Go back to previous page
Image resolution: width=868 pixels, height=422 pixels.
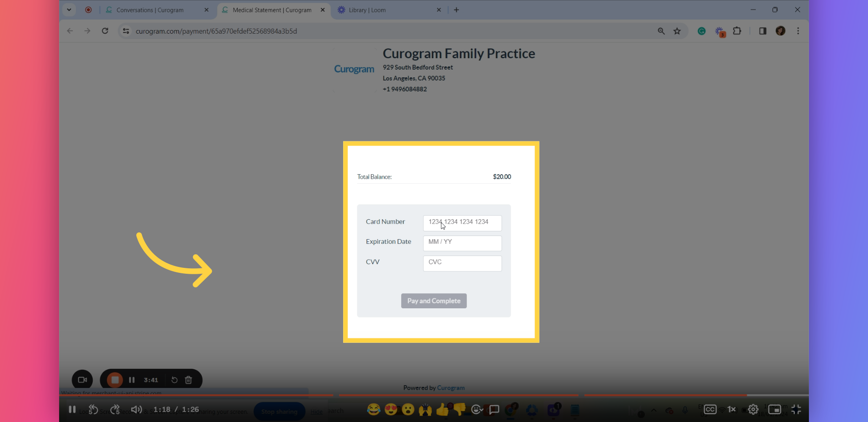(x=70, y=31)
